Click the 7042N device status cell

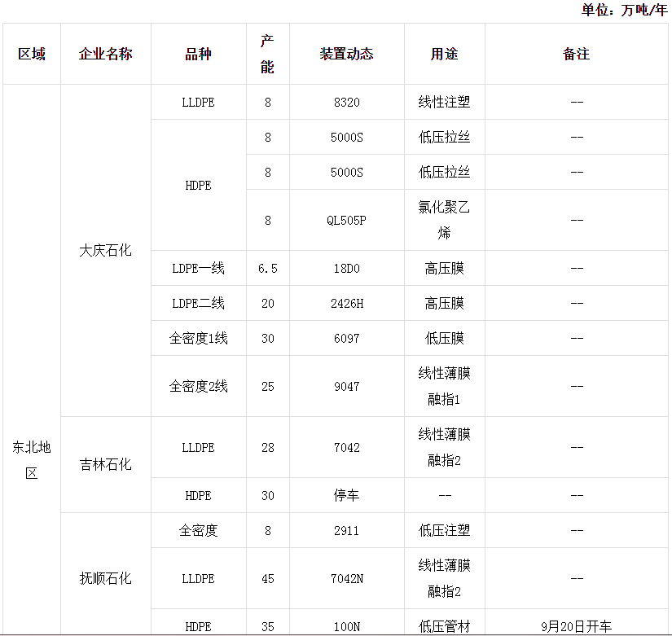point(347,578)
